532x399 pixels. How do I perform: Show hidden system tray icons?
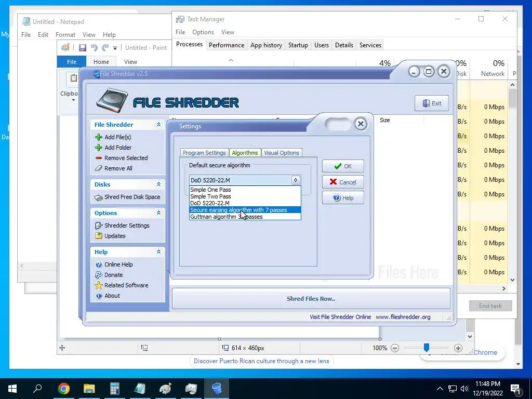(440, 389)
